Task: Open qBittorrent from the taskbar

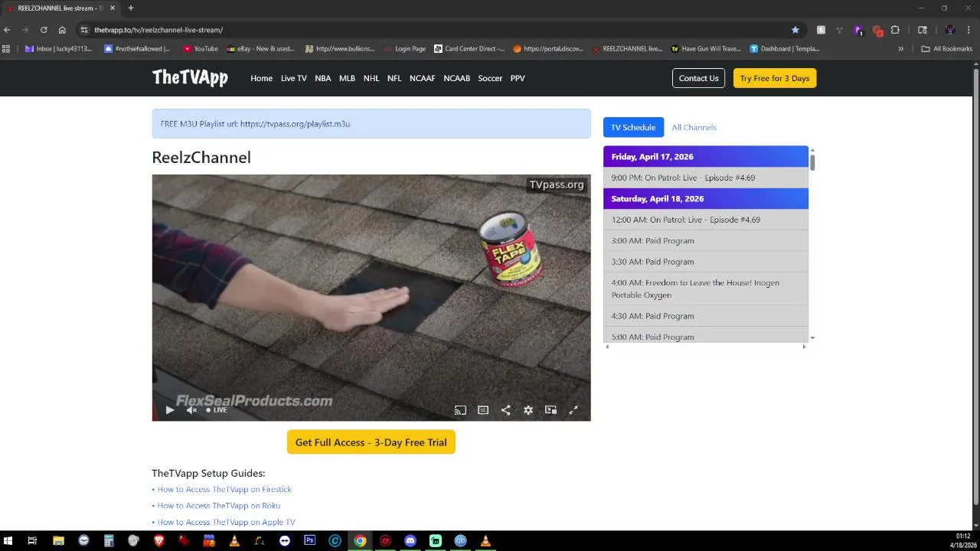Action: coord(460,540)
